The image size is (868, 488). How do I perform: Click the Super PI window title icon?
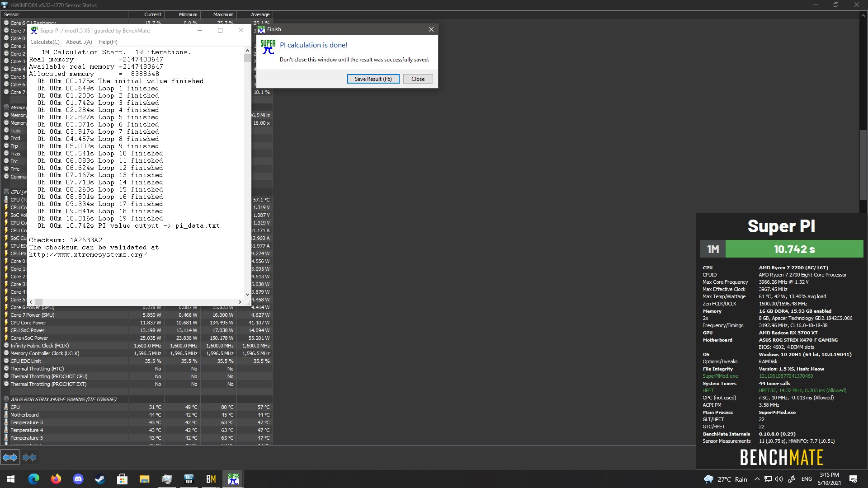click(34, 30)
